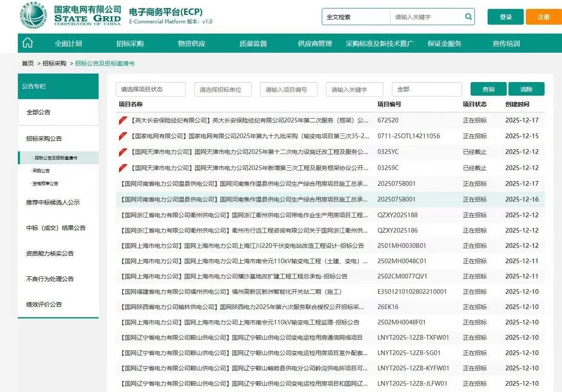Open the 采购标准及新技术推广 menu
Image resolution: width=562 pixels, height=392 pixels.
[380, 43]
